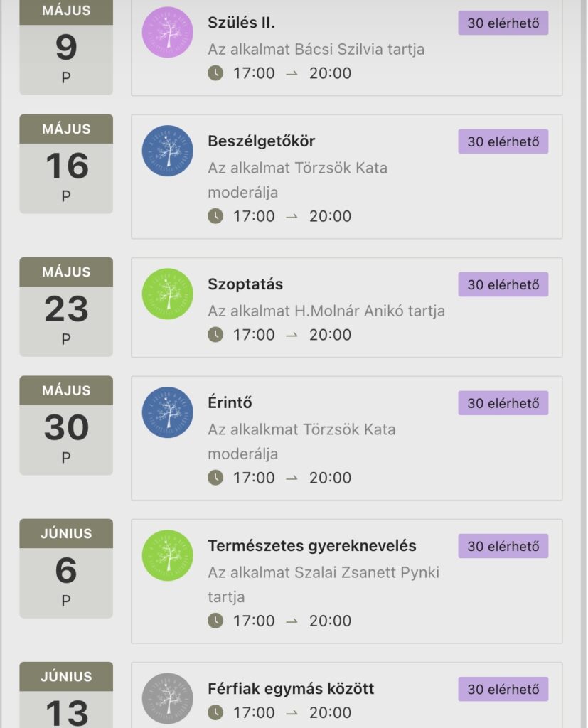Click the blue tree icon beside Érintő
Viewport: 588px width, 728px height.
(x=167, y=412)
